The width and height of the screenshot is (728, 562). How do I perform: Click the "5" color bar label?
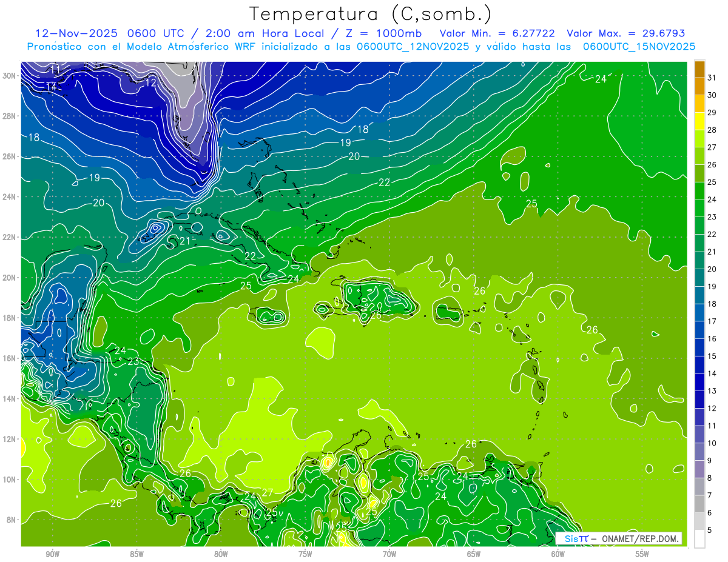pyautogui.click(x=710, y=530)
